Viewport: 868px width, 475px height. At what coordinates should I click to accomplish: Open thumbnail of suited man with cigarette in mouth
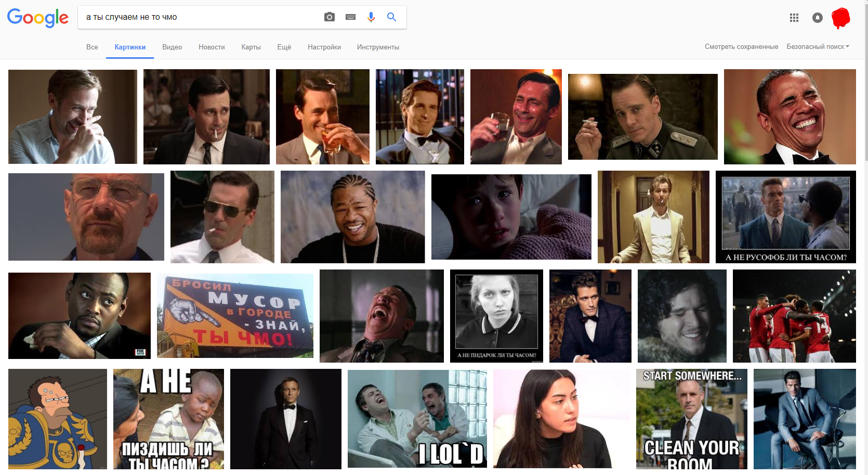[x=206, y=117]
